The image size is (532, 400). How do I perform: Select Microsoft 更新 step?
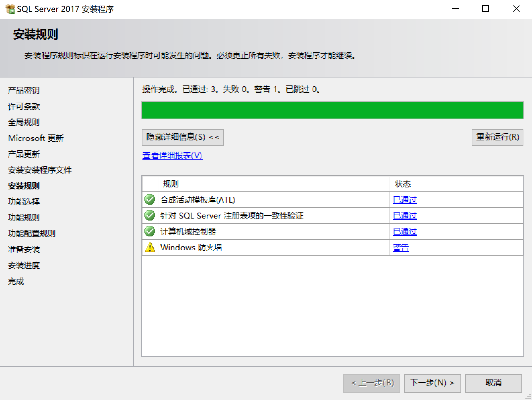36,138
